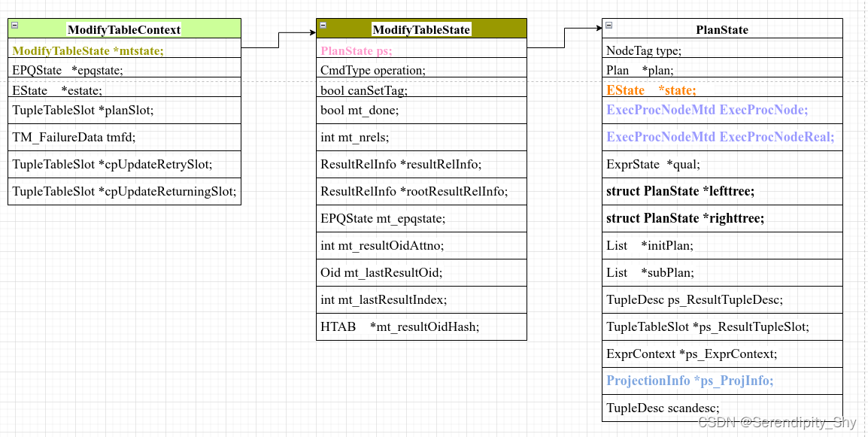The width and height of the screenshot is (868, 437).
Task: Select the row 'TupleTableSlot *ps_ResultTupleSlot;'
Action: (722, 326)
